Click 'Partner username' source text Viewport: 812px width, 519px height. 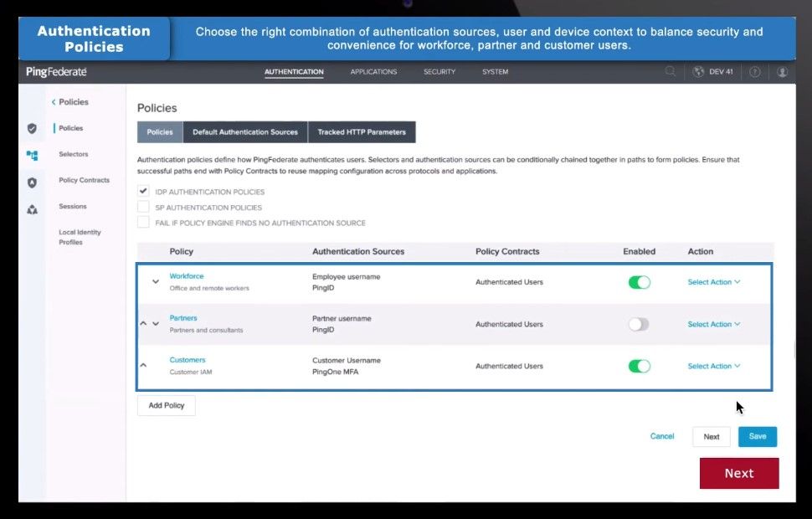[x=342, y=319]
